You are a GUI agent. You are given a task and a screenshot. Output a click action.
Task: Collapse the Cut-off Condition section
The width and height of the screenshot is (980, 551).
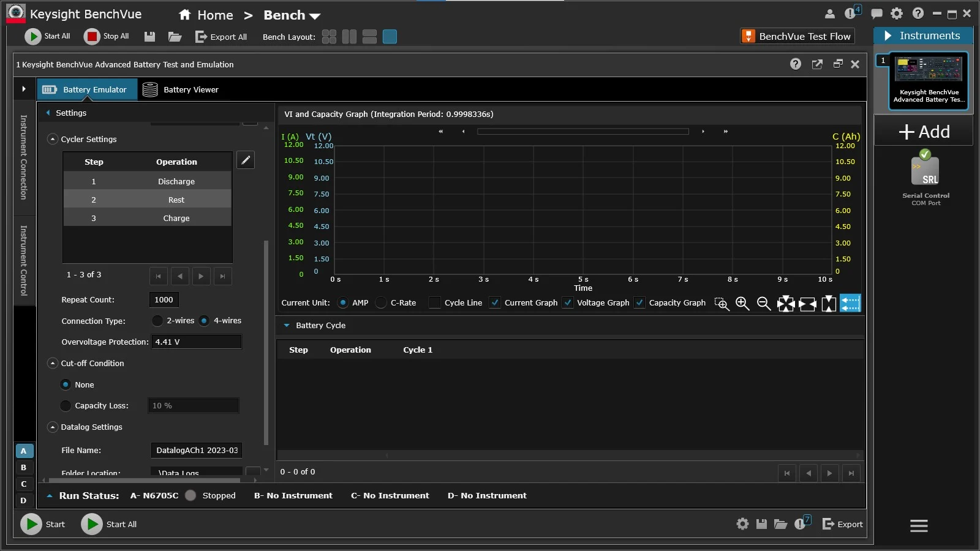coord(53,363)
